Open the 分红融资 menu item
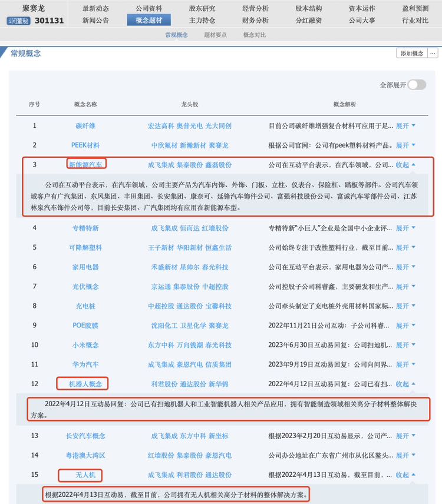This screenshot has width=442, height=504. point(309,20)
